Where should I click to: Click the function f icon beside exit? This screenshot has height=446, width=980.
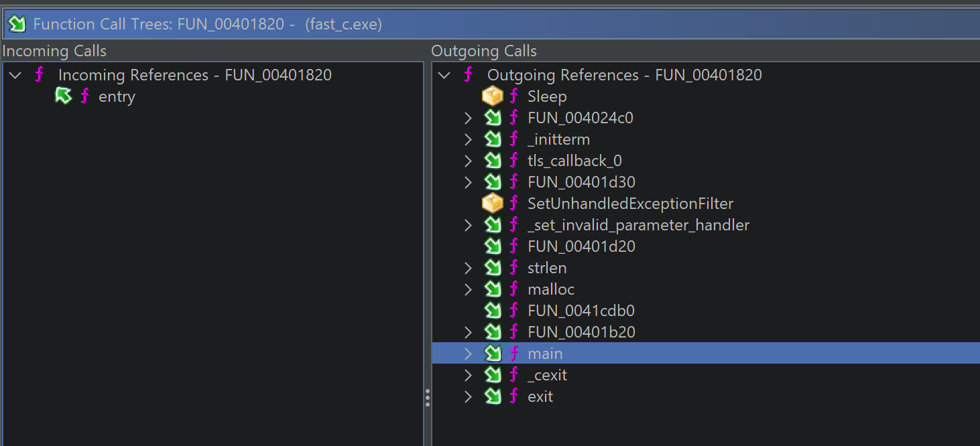[x=514, y=396]
